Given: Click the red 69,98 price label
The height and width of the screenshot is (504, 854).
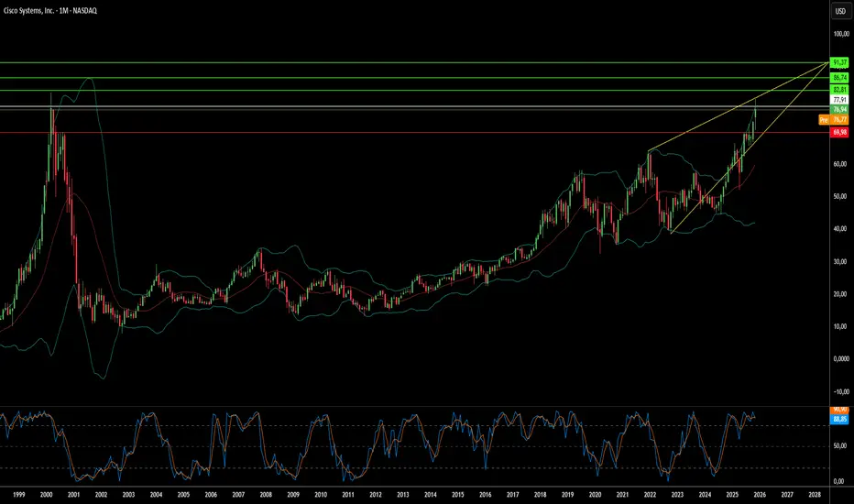Looking at the screenshot, I should [x=839, y=132].
